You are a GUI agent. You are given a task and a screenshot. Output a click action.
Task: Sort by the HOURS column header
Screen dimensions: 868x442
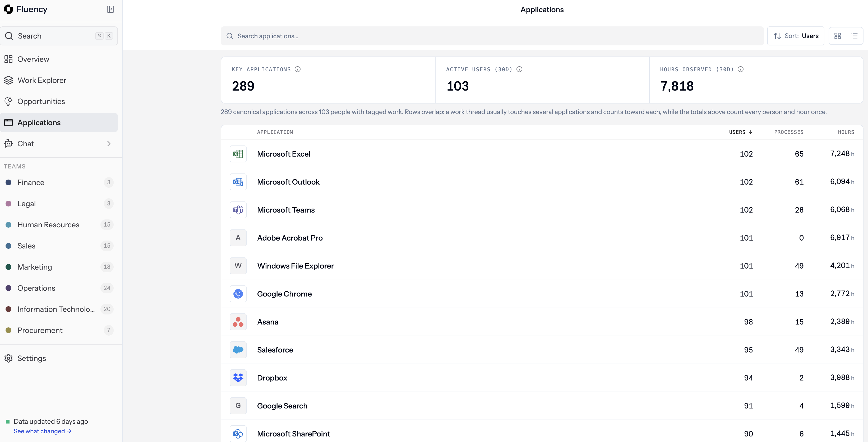coord(846,132)
